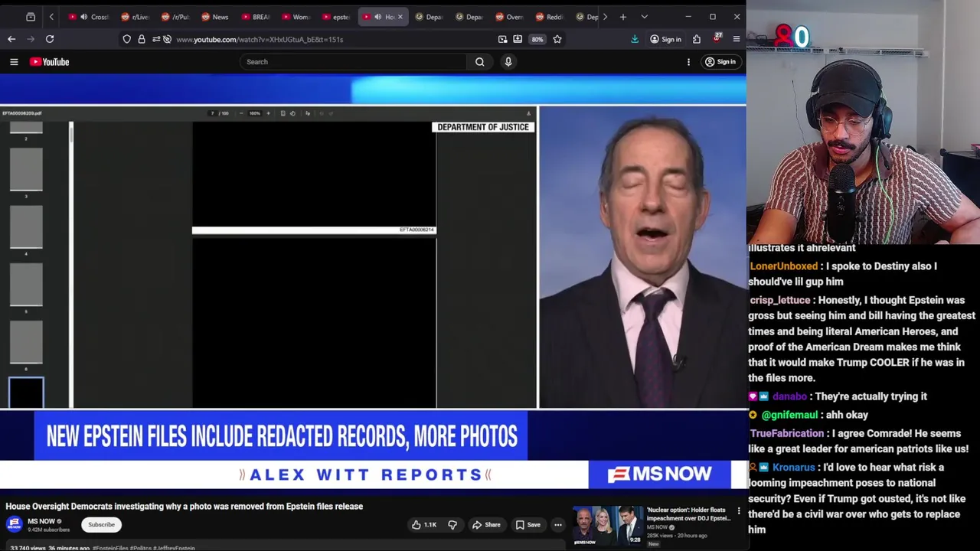The width and height of the screenshot is (980, 551).
Task: Close the active Hou tab
Action: tap(400, 17)
